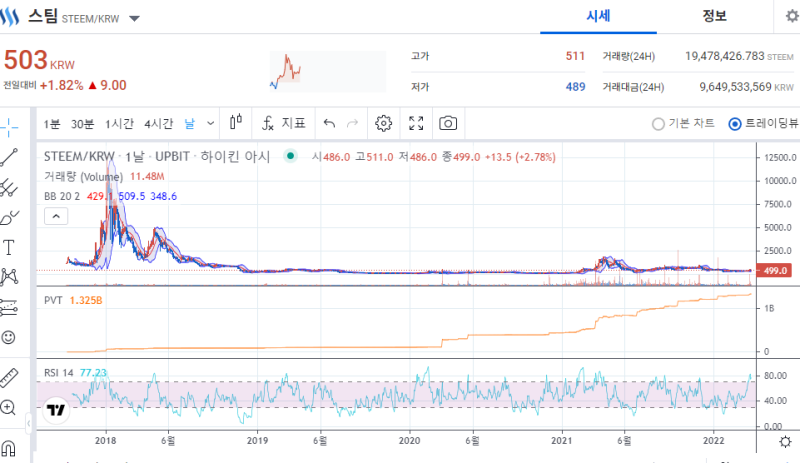This screenshot has height=463, width=800.
Task: Open axis settings gear at bottom right
Action: [785, 442]
